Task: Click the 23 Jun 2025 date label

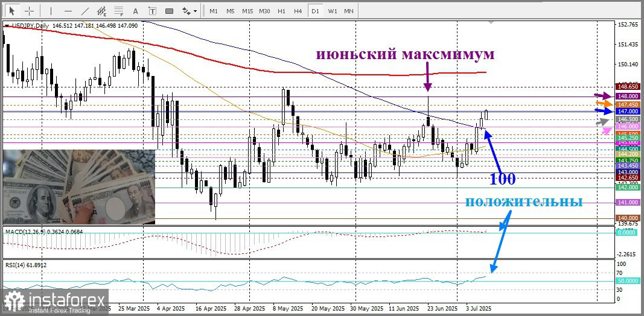Action: click(x=442, y=308)
